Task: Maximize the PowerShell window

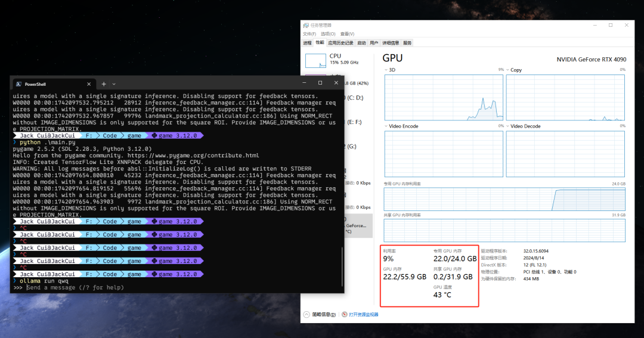Action: (x=320, y=83)
